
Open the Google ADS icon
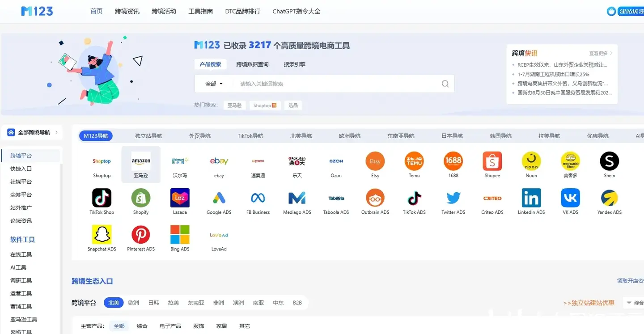[x=219, y=198]
